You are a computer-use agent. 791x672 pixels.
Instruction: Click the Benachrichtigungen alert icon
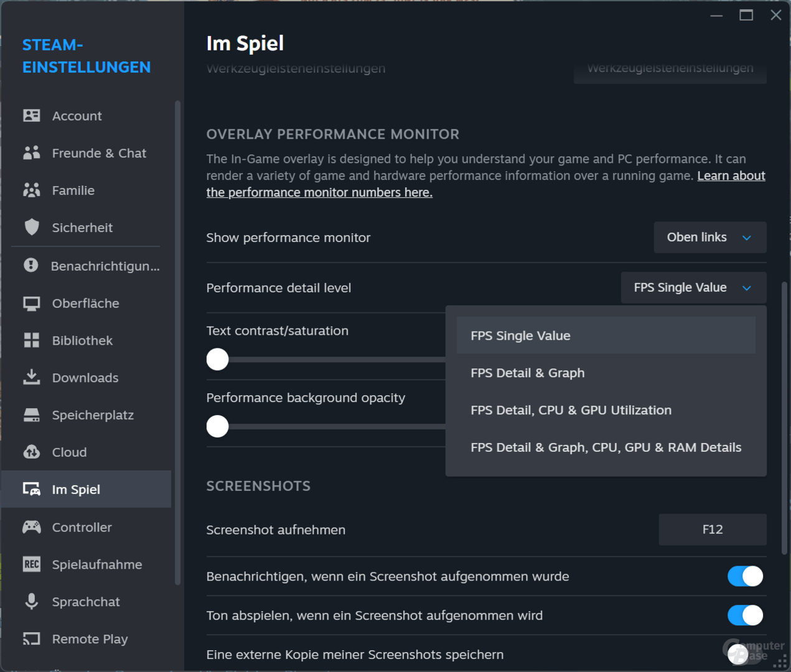click(31, 266)
